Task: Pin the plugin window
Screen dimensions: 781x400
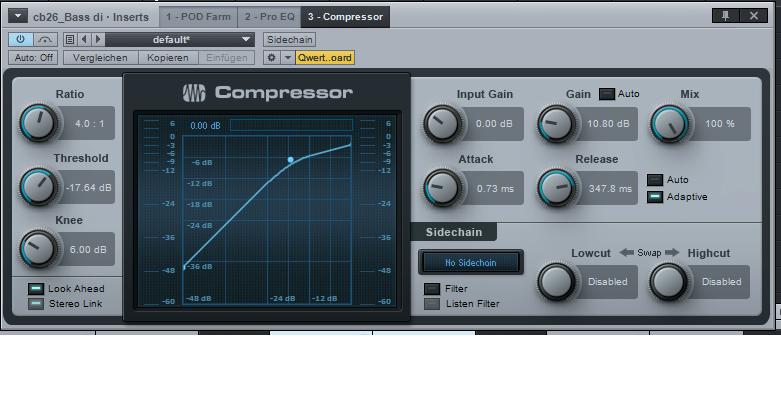Action: (x=725, y=15)
